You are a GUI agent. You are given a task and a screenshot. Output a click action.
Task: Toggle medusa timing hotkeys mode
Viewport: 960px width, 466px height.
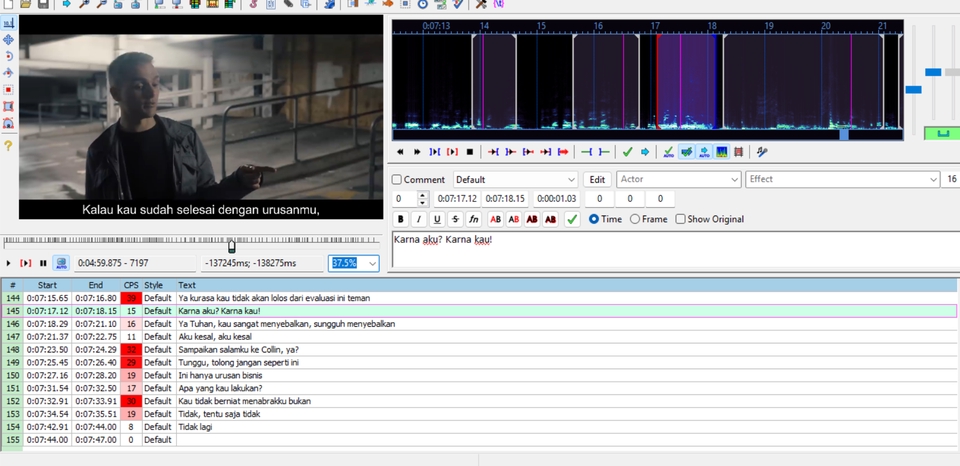pyautogui.click(x=738, y=152)
